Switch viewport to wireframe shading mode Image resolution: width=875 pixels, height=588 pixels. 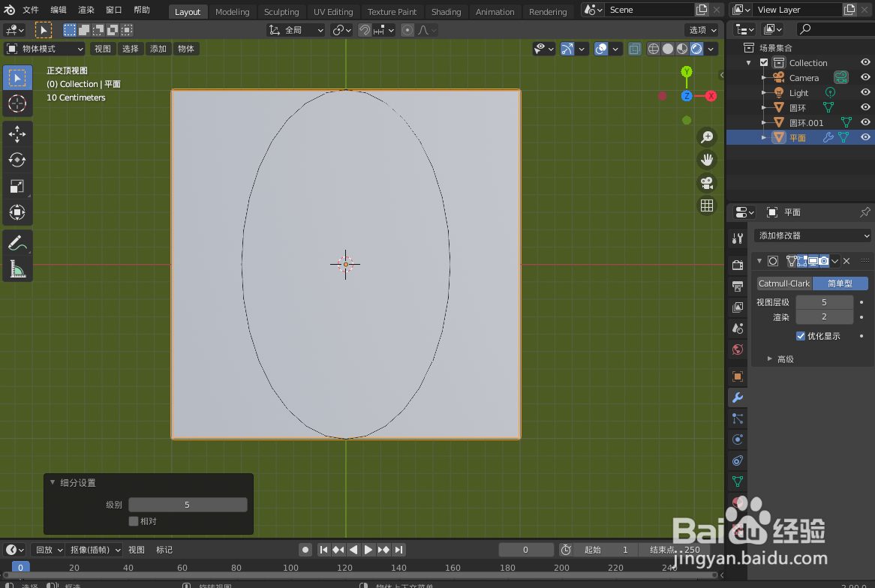654,48
